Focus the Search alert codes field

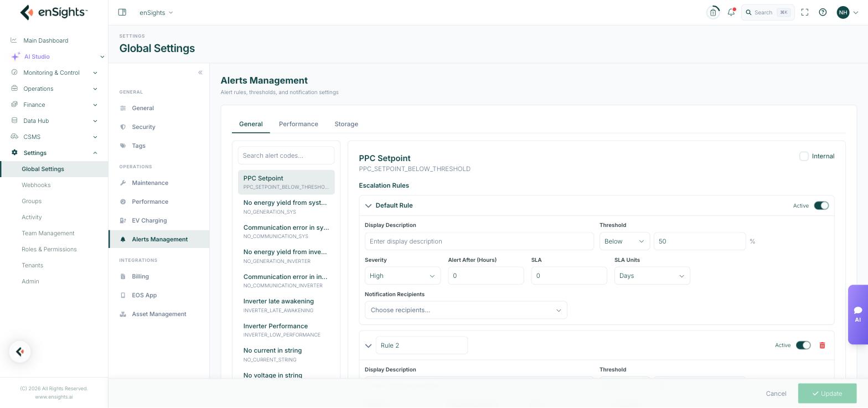pos(286,156)
